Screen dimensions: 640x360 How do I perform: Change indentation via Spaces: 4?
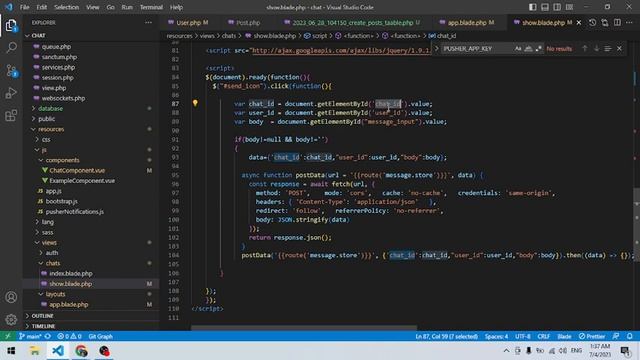click(x=496, y=336)
